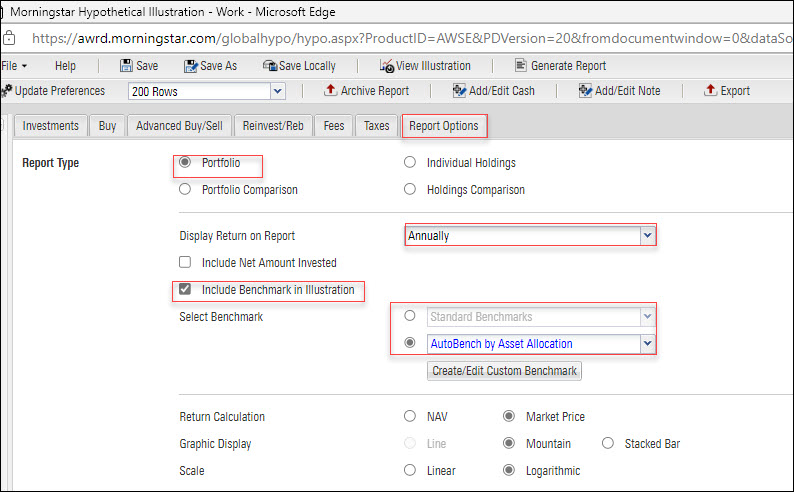
Task: Choose the AutoBench benchmark radio button
Action: click(410, 343)
